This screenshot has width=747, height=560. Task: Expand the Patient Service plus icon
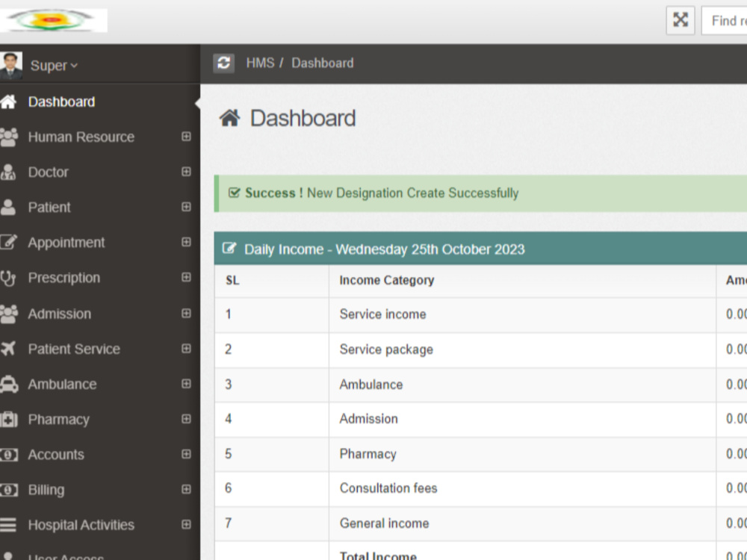(x=186, y=349)
